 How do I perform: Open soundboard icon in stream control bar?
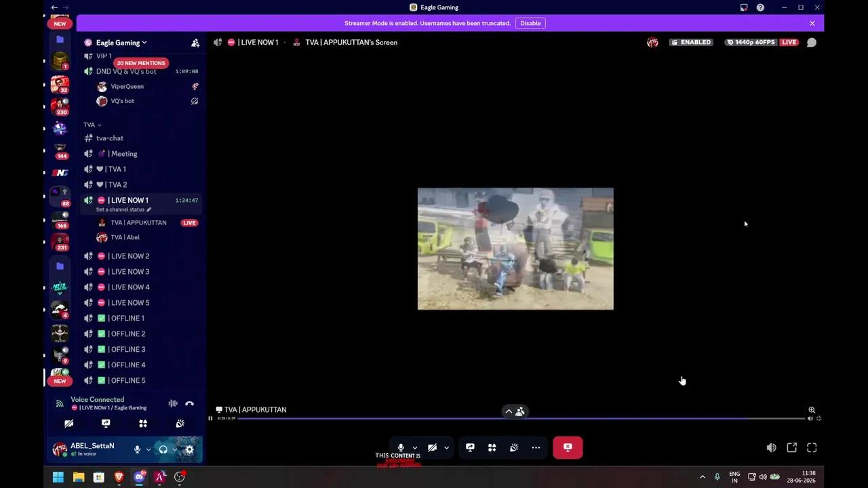tap(514, 447)
